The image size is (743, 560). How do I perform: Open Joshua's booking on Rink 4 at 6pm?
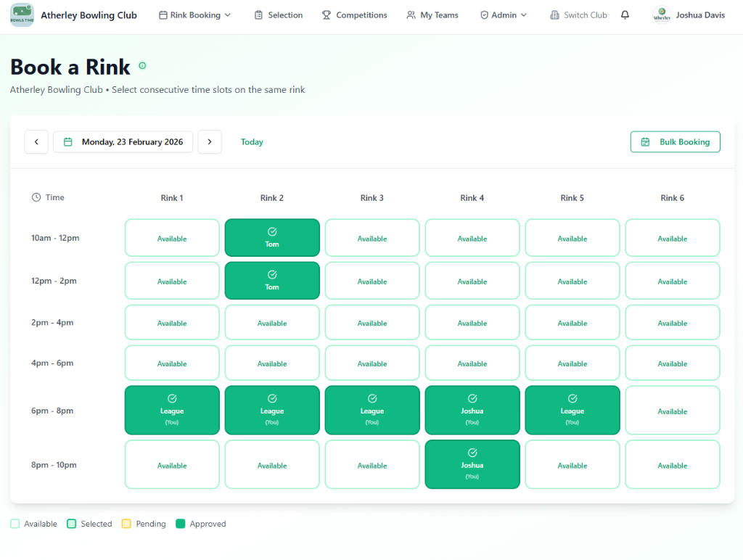(x=472, y=411)
